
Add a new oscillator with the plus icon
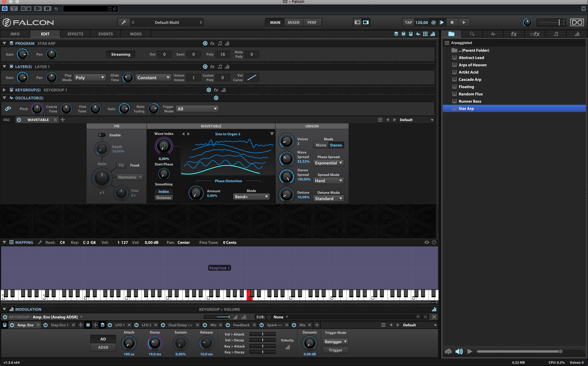[62, 120]
